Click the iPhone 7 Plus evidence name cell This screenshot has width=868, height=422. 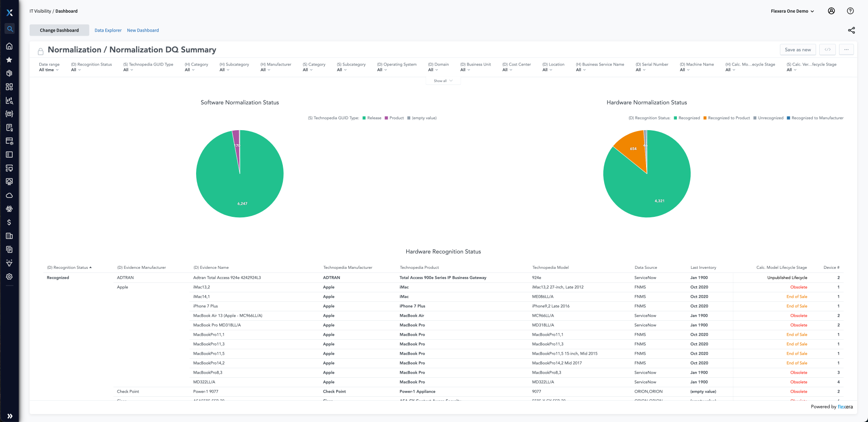(206, 306)
